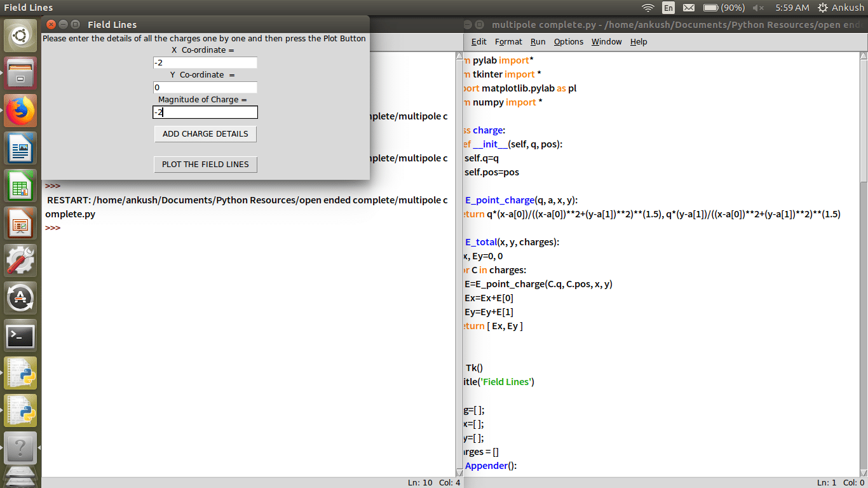Open the Run menu
Viewport: 868px width, 488px height.
tap(538, 41)
